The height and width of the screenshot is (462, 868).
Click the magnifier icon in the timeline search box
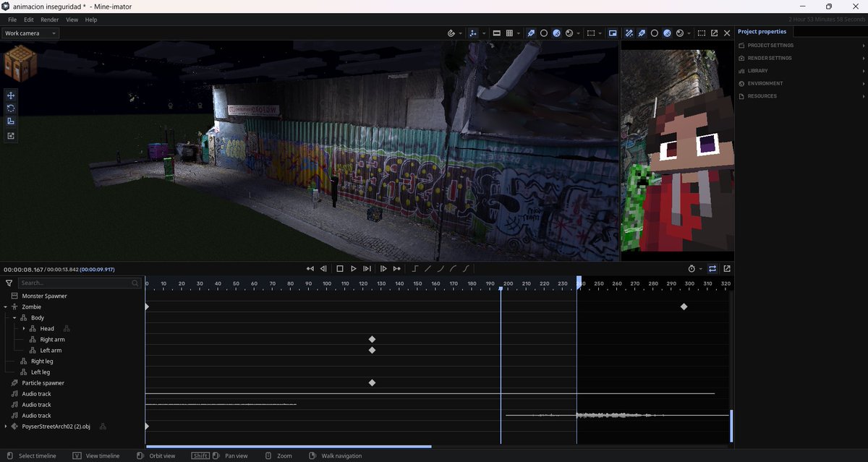coord(135,283)
